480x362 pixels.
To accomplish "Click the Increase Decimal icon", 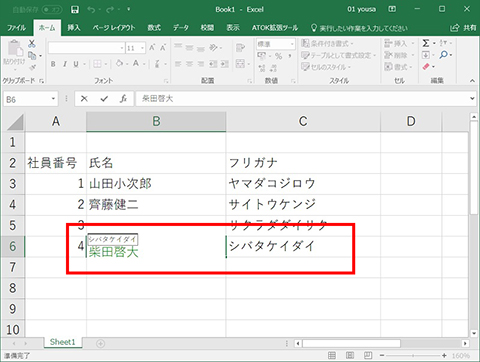I will tap(262, 68).
